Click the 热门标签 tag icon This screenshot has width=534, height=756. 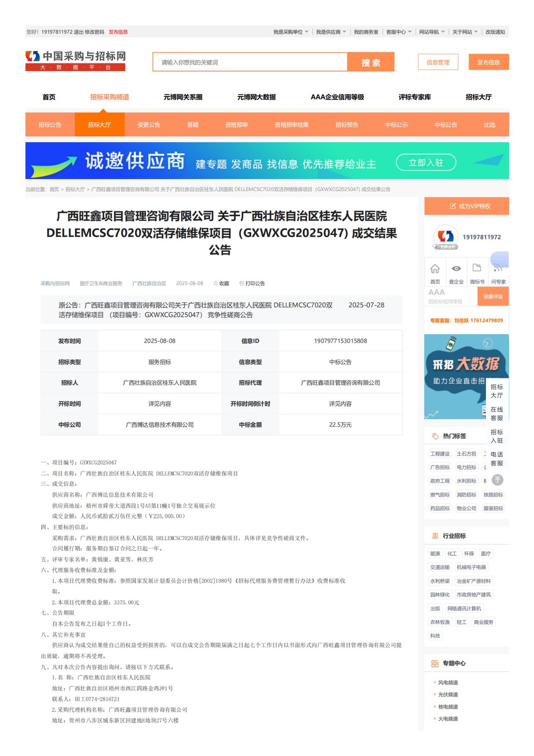(x=435, y=436)
